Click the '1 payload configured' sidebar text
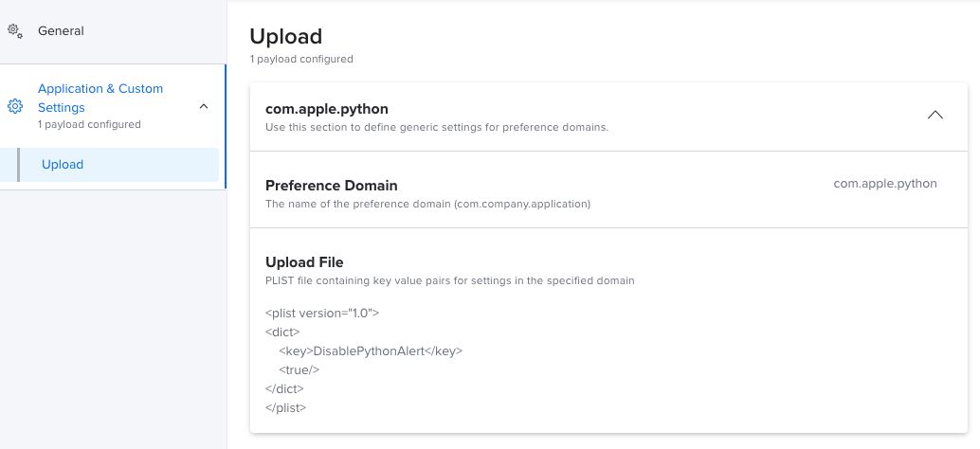This screenshot has height=449, width=980. [89, 124]
